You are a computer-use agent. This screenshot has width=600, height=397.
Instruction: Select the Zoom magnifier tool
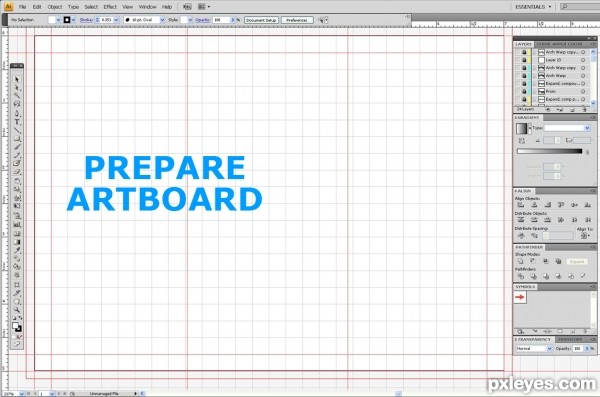tap(16, 310)
